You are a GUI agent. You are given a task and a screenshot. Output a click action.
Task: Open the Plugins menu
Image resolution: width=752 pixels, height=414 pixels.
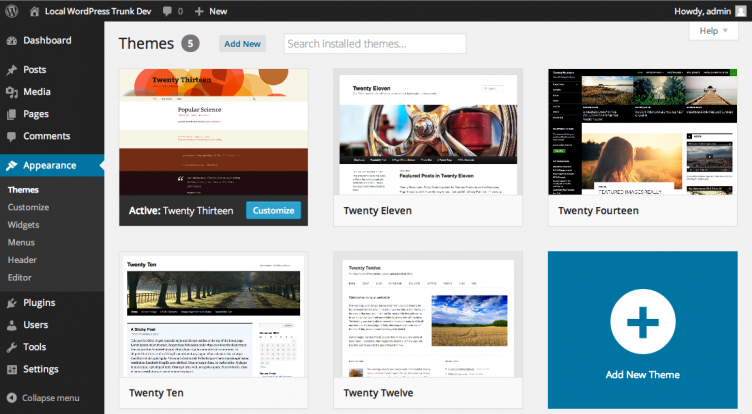pyautogui.click(x=39, y=303)
